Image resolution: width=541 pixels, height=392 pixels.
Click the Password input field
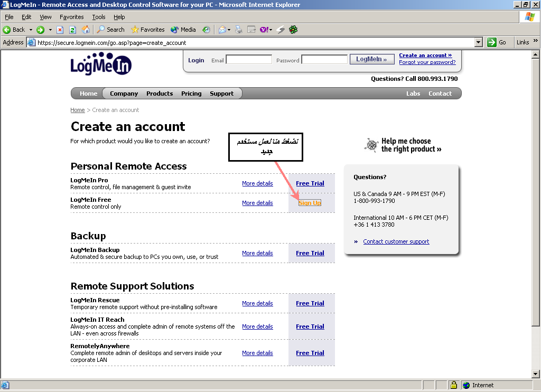click(324, 60)
